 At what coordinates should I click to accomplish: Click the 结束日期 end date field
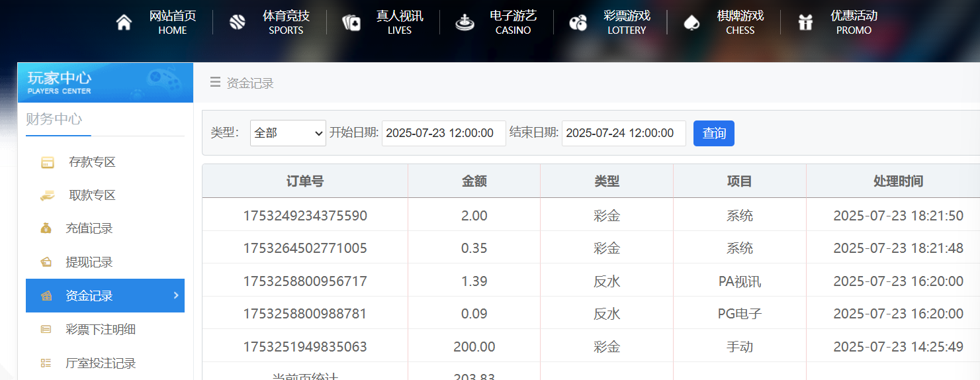(x=623, y=133)
